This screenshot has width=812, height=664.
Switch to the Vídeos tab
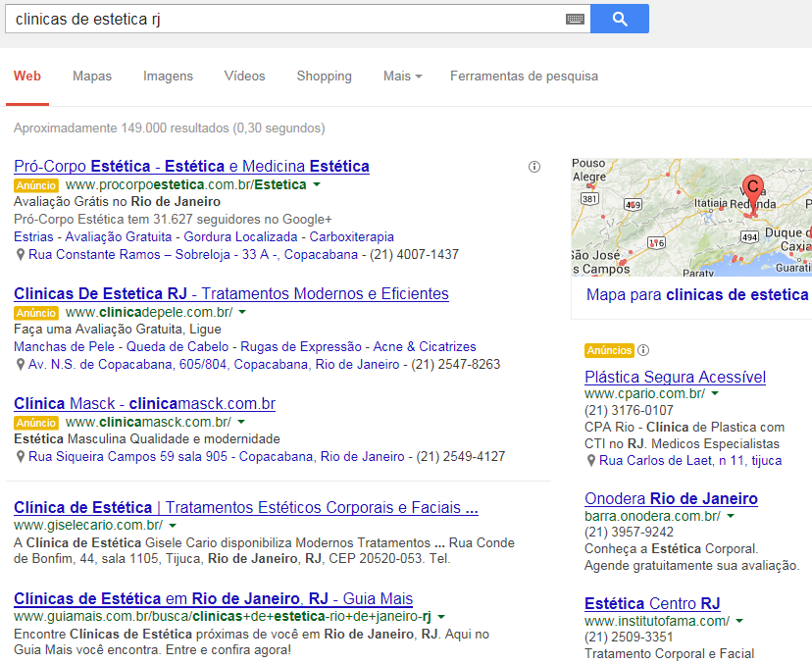(x=244, y=77)
